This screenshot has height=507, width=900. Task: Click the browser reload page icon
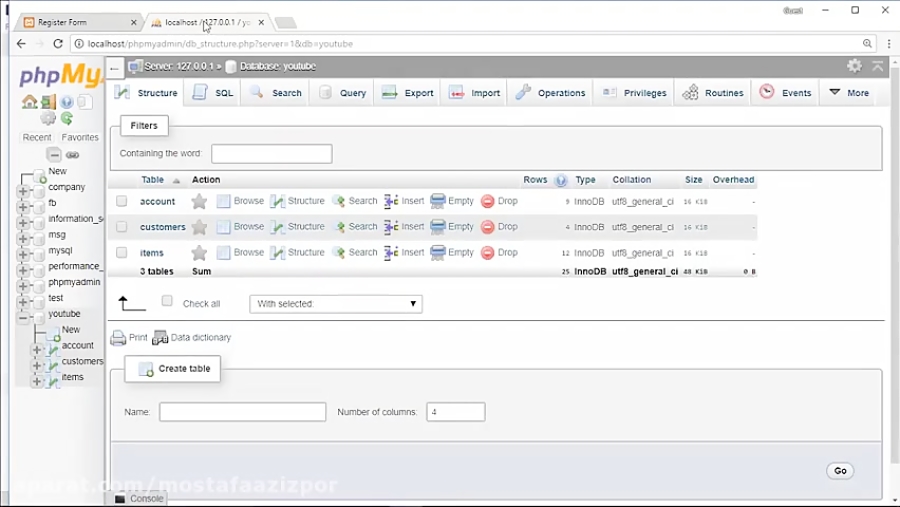tap(58, 44)
